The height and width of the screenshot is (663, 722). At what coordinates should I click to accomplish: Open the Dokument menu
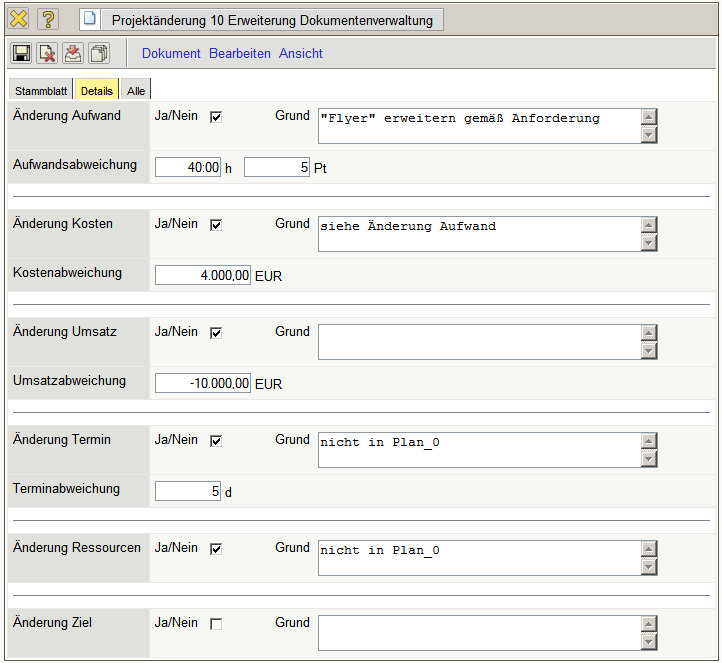[171, 54]
